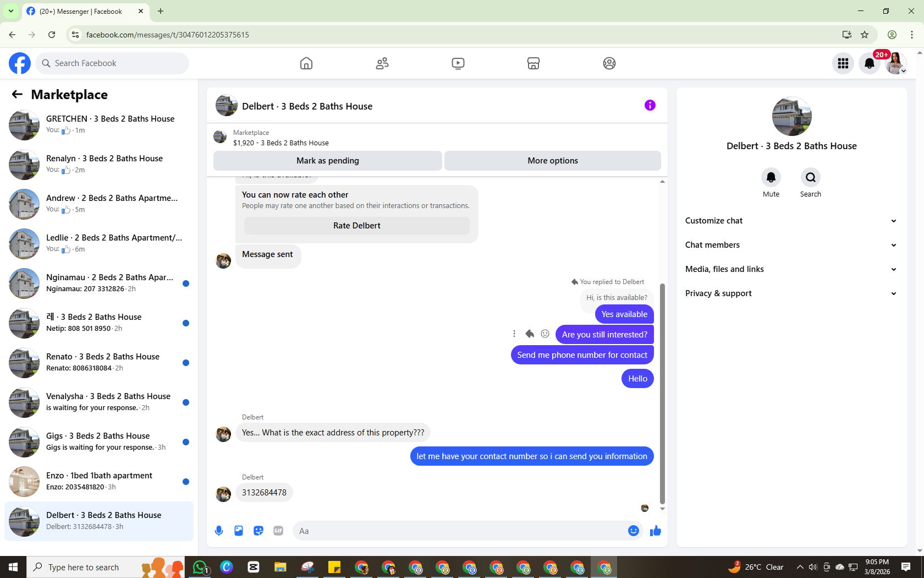Click the phone number message 3132684478
924x578 pixels.
[265, 493]
